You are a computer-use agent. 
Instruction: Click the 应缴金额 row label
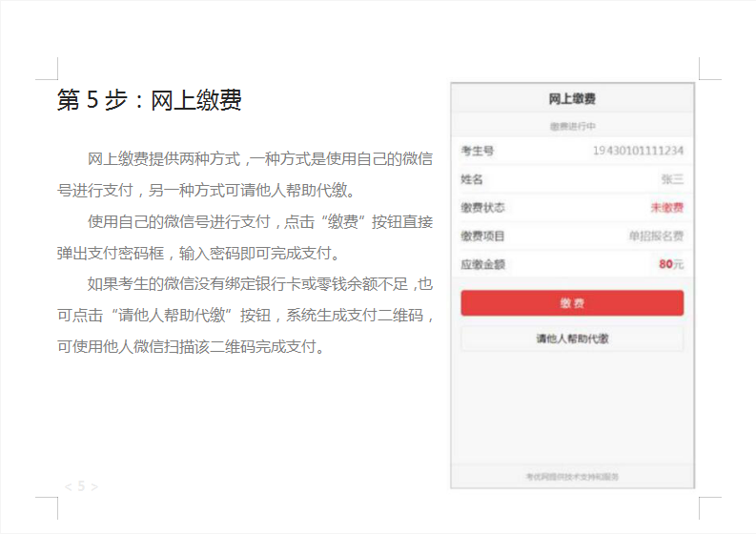coord(482,264)
